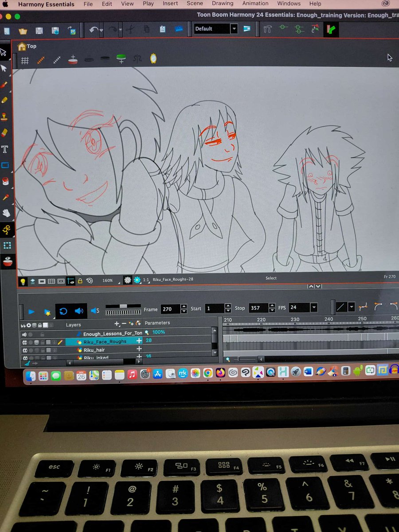399x532 pixels.
Task: Activate the Animate mode running figure
Action: click(x=8, y=230)
